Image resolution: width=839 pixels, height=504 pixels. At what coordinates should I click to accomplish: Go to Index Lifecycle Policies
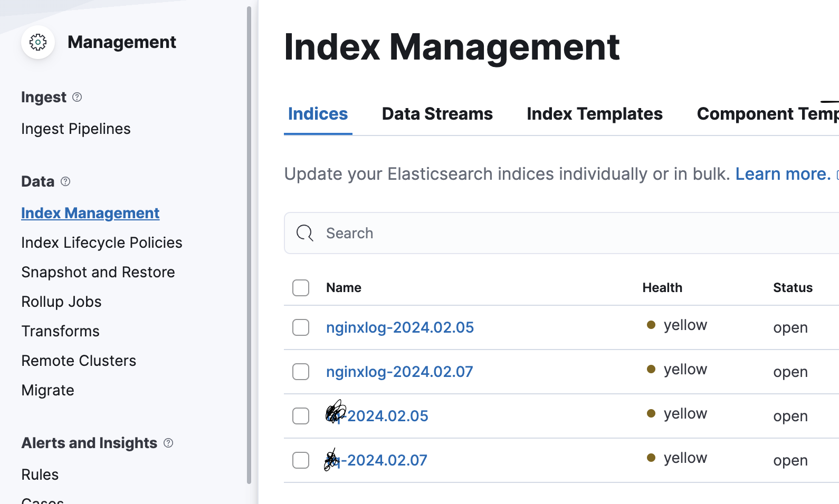(101, 243)
